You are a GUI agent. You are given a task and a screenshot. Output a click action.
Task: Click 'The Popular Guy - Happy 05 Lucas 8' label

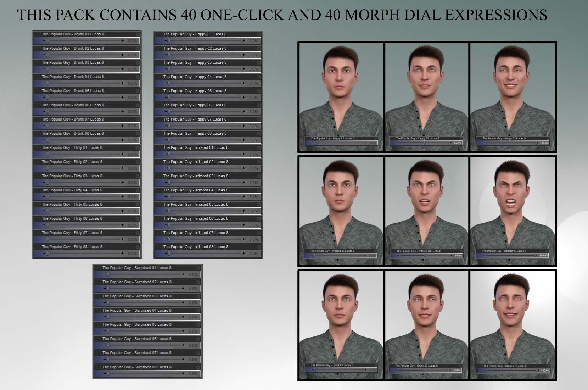point(195,91)
